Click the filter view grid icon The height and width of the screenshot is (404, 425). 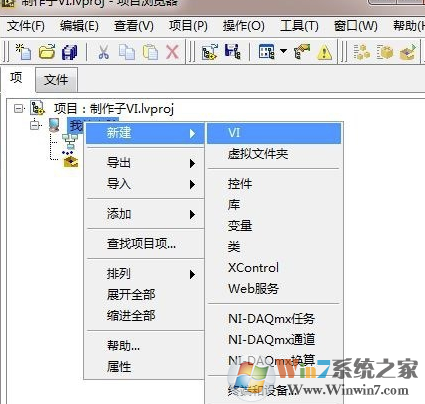[x=266, y=52]
